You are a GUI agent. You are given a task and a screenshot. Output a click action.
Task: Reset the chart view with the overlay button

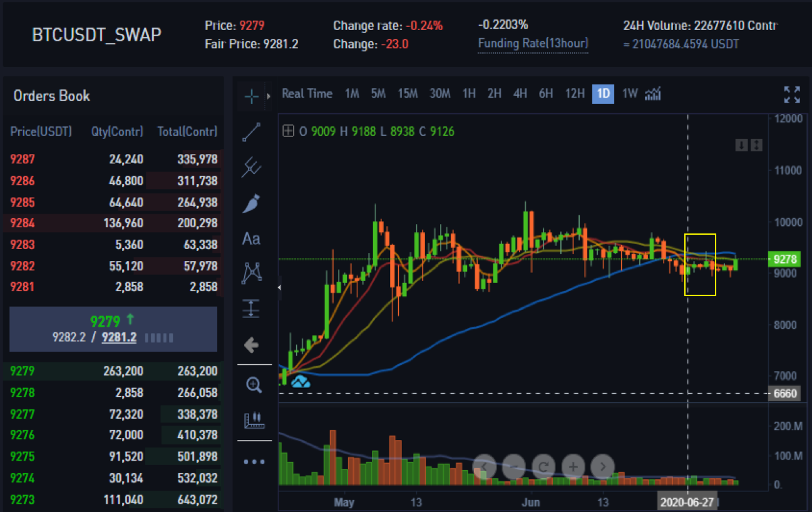tap(544, 466)
